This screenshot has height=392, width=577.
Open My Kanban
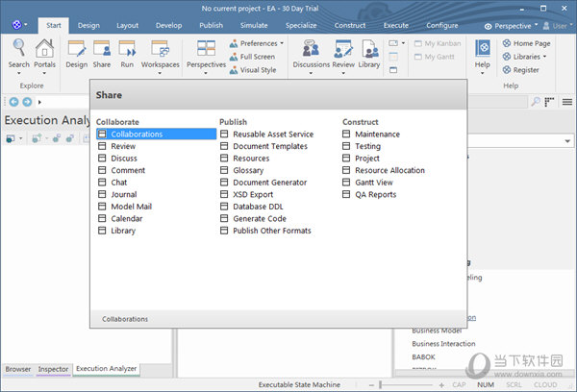point(438,43)
